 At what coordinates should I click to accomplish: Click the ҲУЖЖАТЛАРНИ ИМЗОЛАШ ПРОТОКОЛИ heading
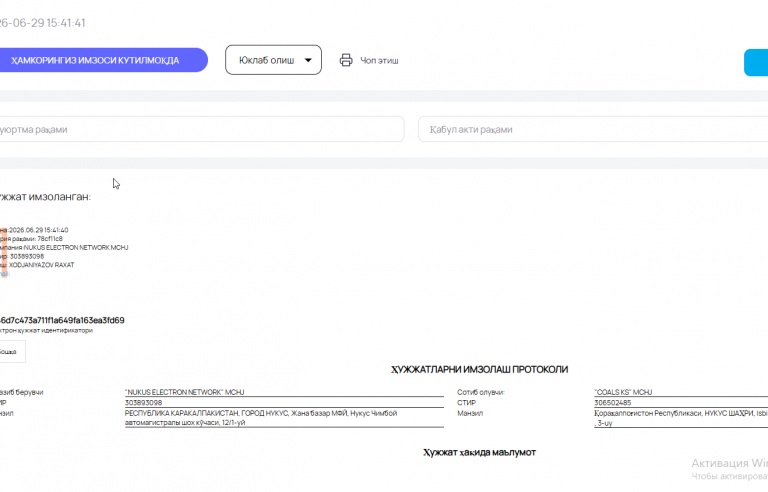tap(480, 369)
